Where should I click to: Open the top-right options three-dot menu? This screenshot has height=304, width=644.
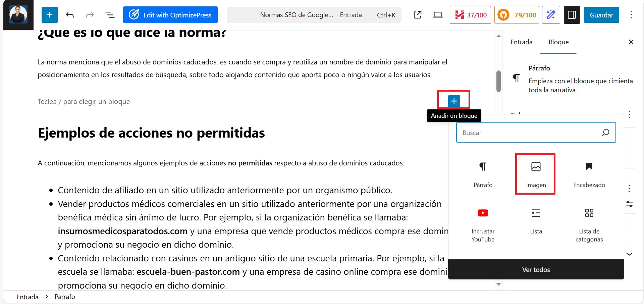tap(631, 15)
